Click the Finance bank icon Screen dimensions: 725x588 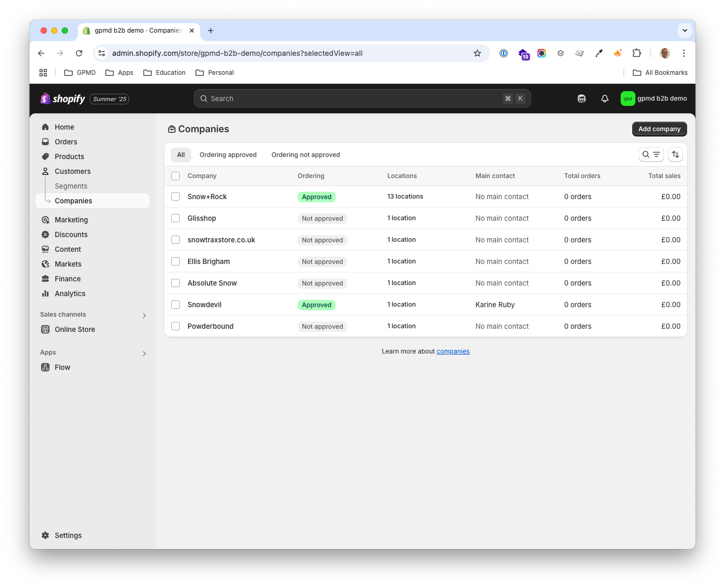pyautogui.click(x=45, y=279)
